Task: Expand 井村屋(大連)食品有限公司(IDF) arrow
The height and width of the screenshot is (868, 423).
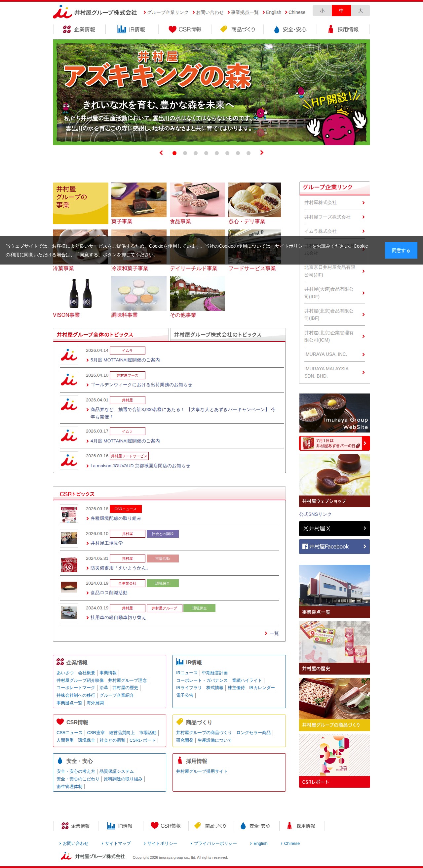Action: [364, 293]
